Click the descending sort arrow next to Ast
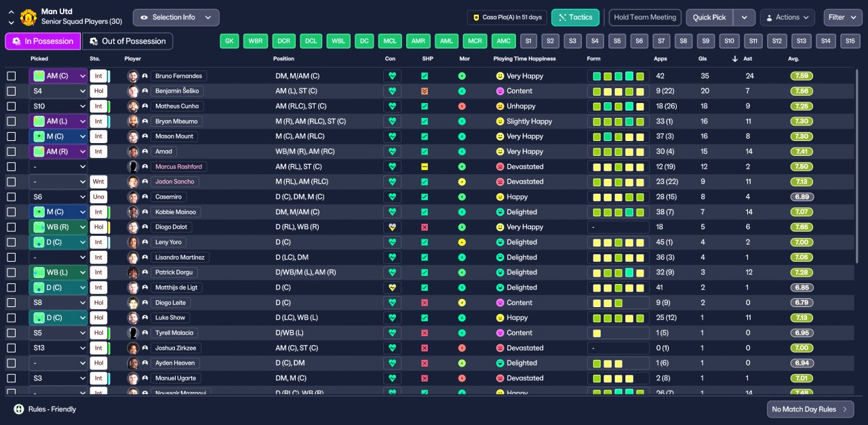The height and width of the screenshot is (425, 868). [x=735, y=59]
